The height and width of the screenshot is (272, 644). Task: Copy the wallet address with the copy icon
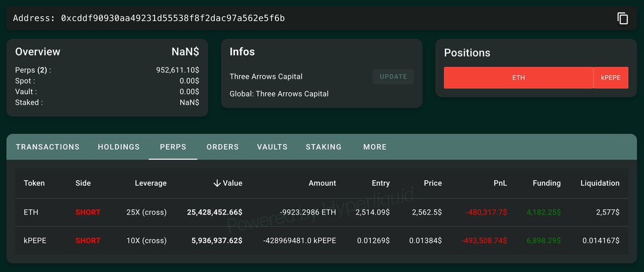(623, 18)
